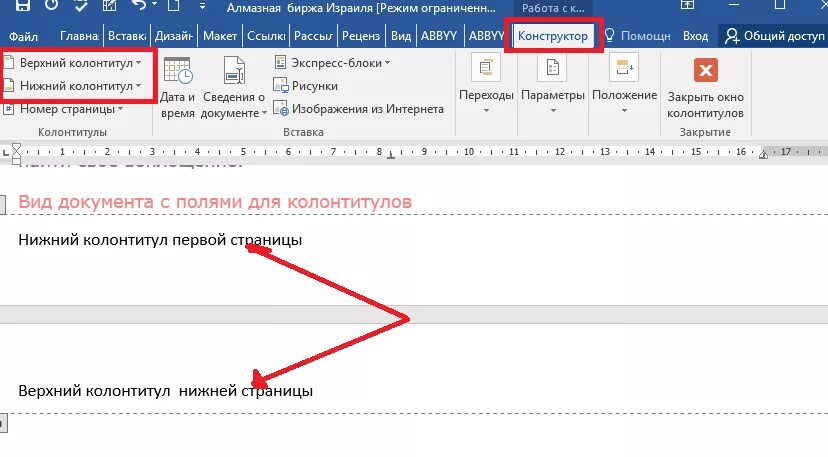828x457 pixels.
Task: Click the Дата и время calendar icon
Action: tap(177, 71)
